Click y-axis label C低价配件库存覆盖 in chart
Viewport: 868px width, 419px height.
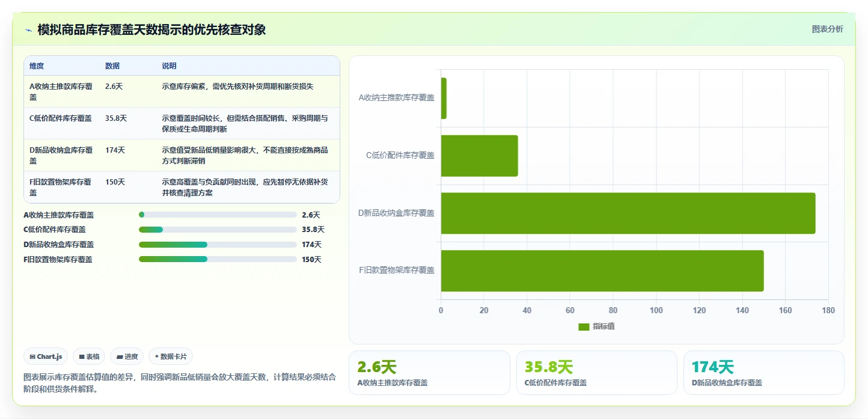coord(400,155)
